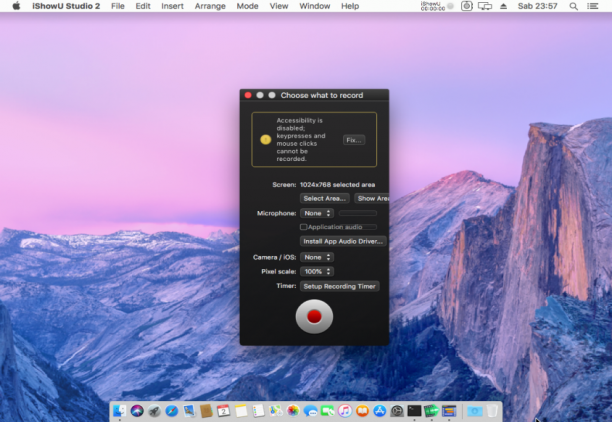Open Launchpad rocket icon in Dock
This screenshot has height=422, width=612.
154,411
